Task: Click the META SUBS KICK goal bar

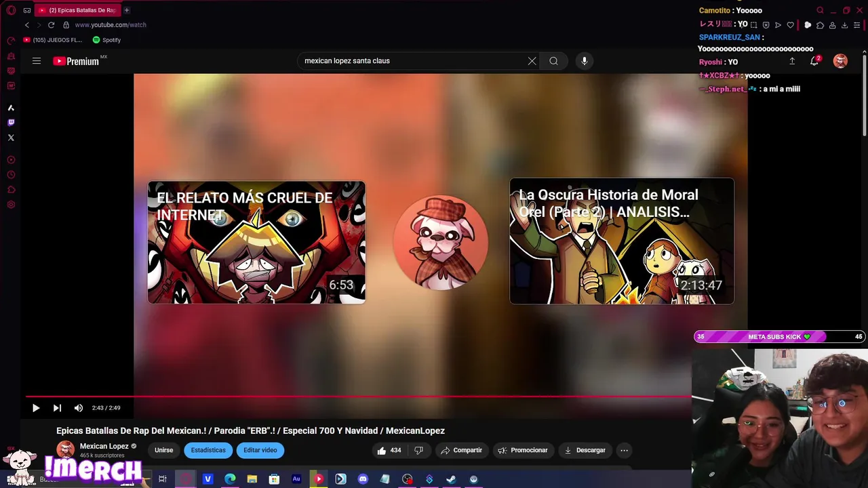Action: [x=780, y=337]
